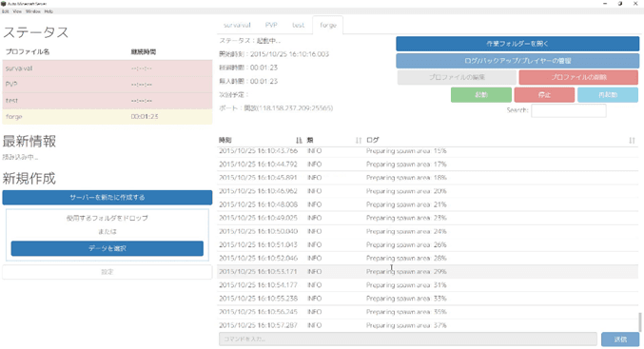
Task: Open ログ/バックアップ/プレイヤーの管理
Action: coord(517,61)
